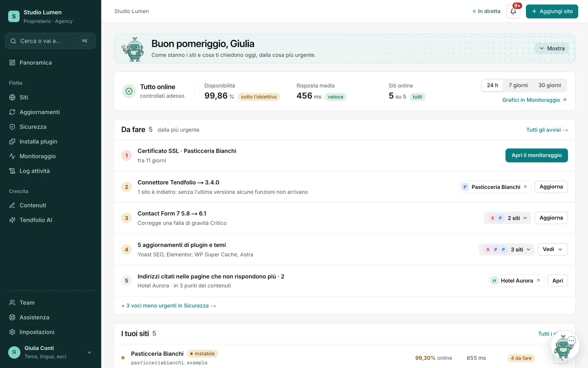The image size is (588, 368).
Task: Click the In diretta status indicator
Action: pos(486,11)
